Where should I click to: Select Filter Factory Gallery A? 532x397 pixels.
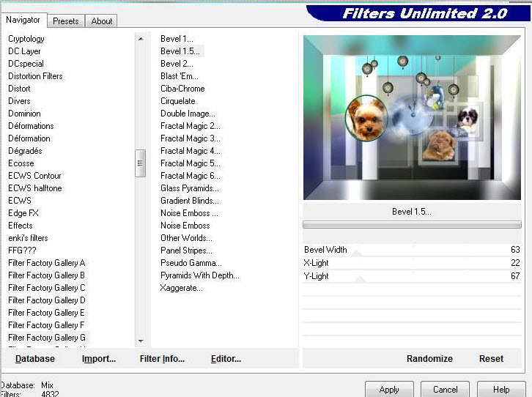[x=46, y=263]
